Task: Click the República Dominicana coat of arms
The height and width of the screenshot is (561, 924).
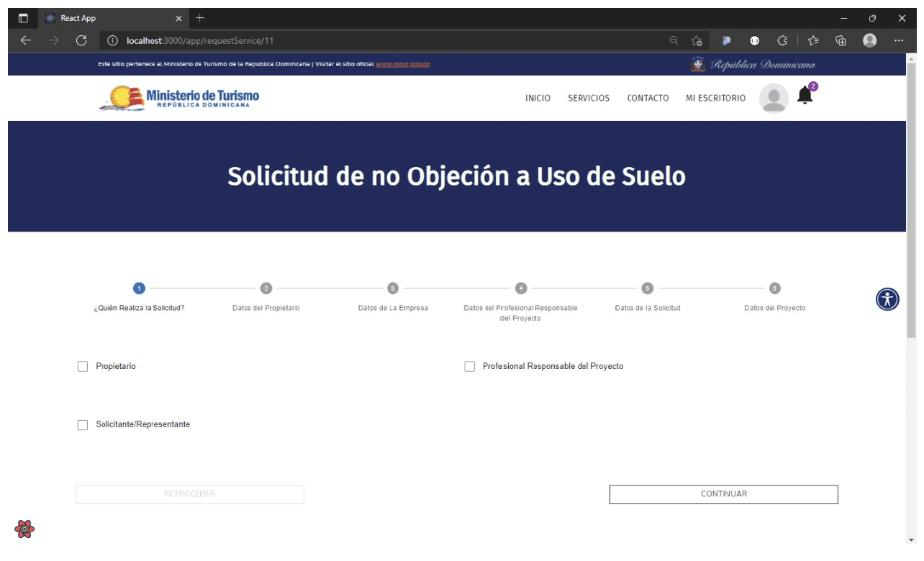Action: point(697,65)
